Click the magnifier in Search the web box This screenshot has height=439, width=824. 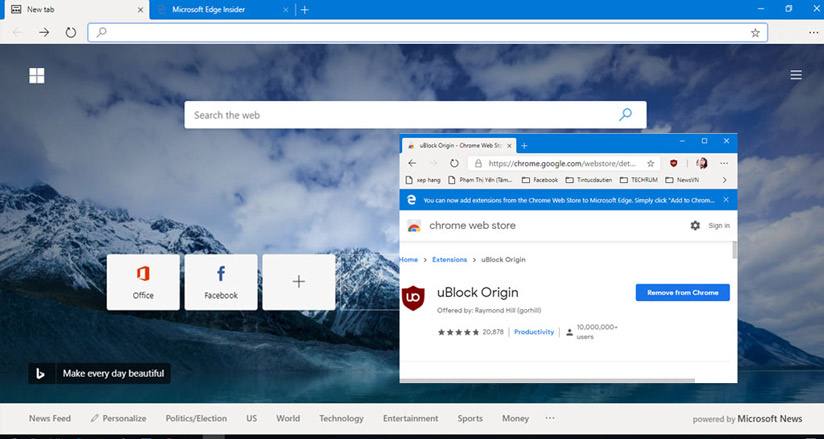click(625, 115)
